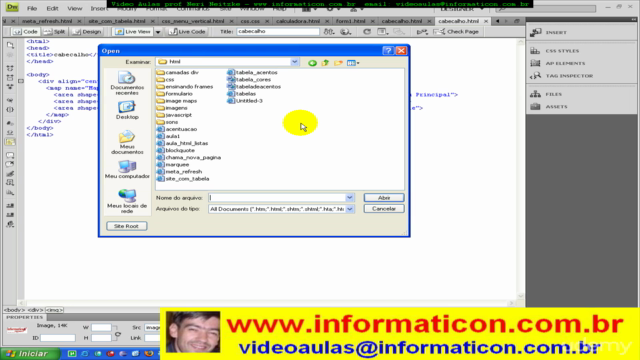Select the javascript folder
Viewport: 640px width, 360px height.
(175, 115)
